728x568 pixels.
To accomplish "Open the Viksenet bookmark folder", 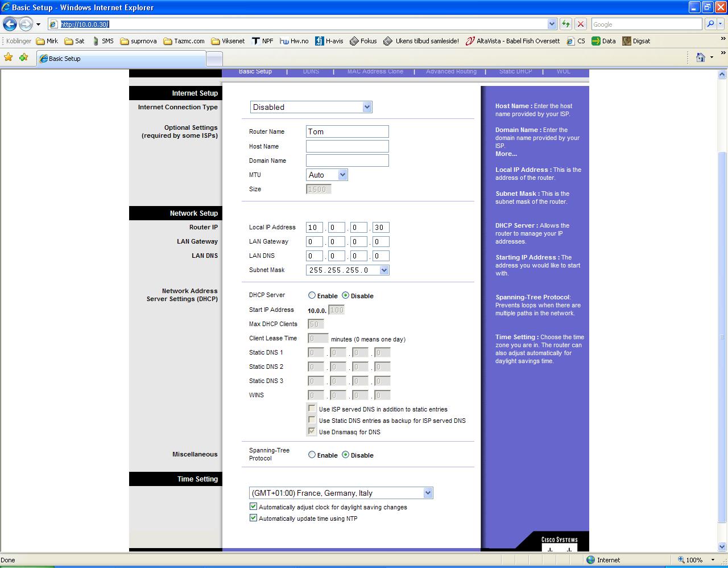I will click(x=227, y=41).
